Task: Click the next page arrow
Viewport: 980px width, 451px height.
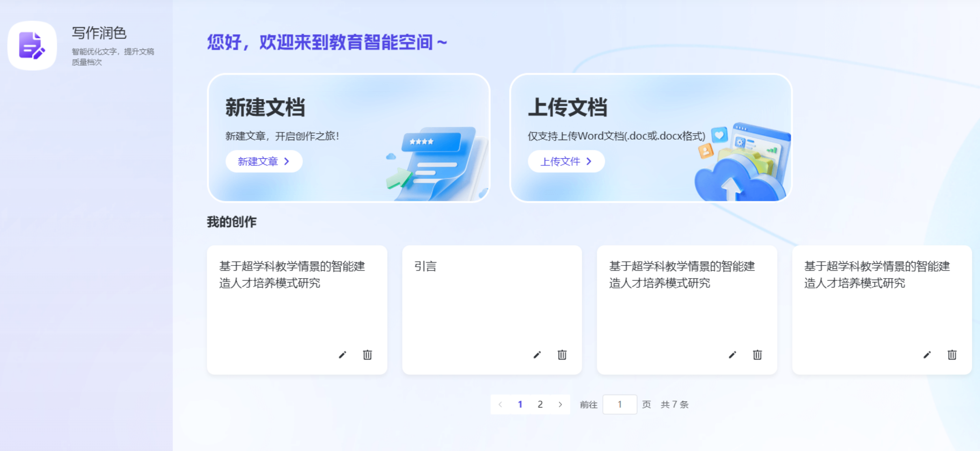Action: pyautogui.click(x=560, y=404)
